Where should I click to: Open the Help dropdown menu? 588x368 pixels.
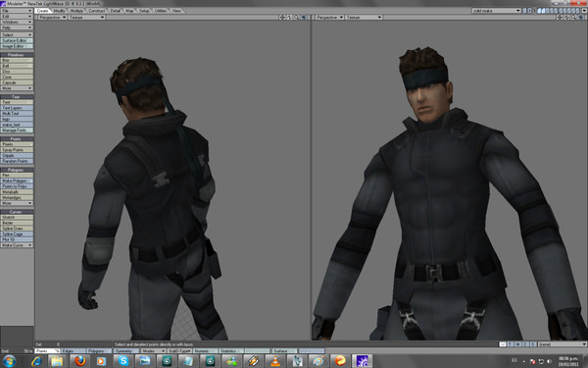17,27
